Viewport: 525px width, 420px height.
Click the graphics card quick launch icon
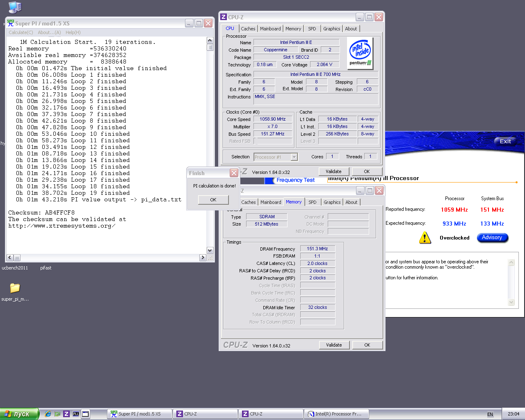pos(57,414)
